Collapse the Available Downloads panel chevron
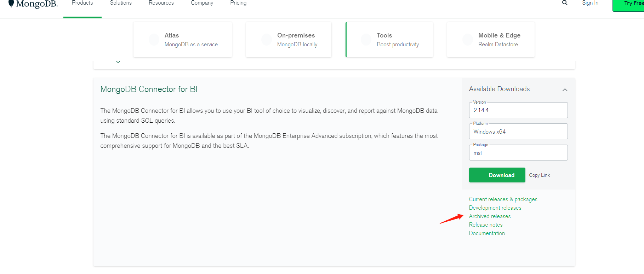This screenshot has width=644, height=274. (565, 90)
